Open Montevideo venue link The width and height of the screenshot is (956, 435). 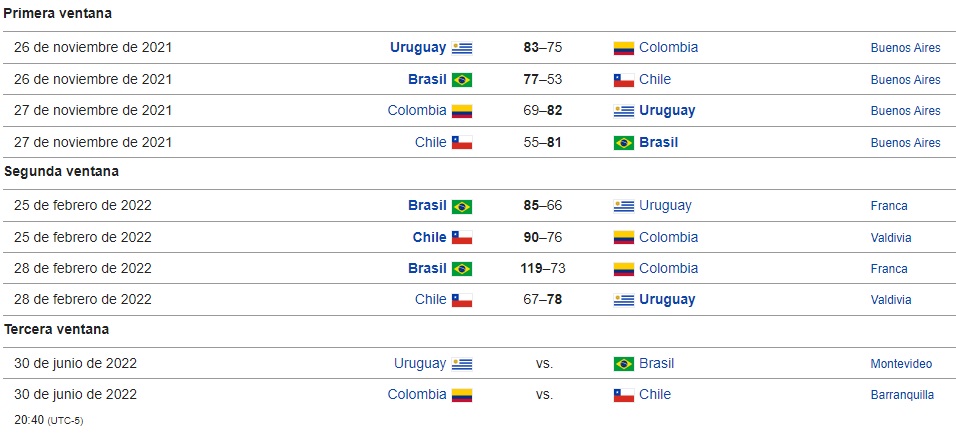click(901, 364)
